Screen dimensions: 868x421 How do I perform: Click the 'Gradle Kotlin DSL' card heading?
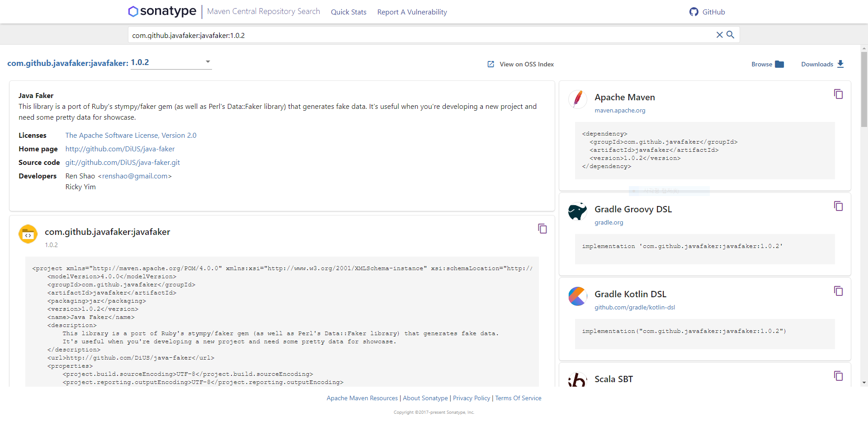pyautogui.click(x=630, y=294)
